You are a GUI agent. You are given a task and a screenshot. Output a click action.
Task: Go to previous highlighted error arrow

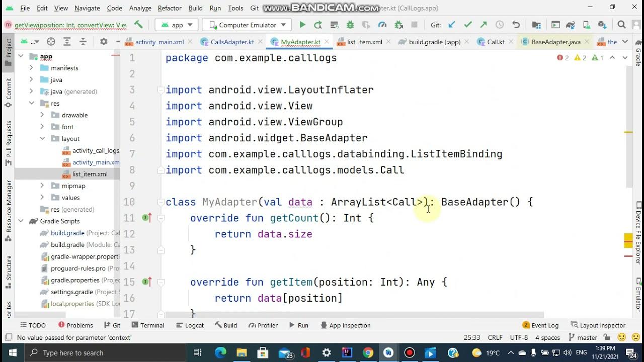point(612,58)
